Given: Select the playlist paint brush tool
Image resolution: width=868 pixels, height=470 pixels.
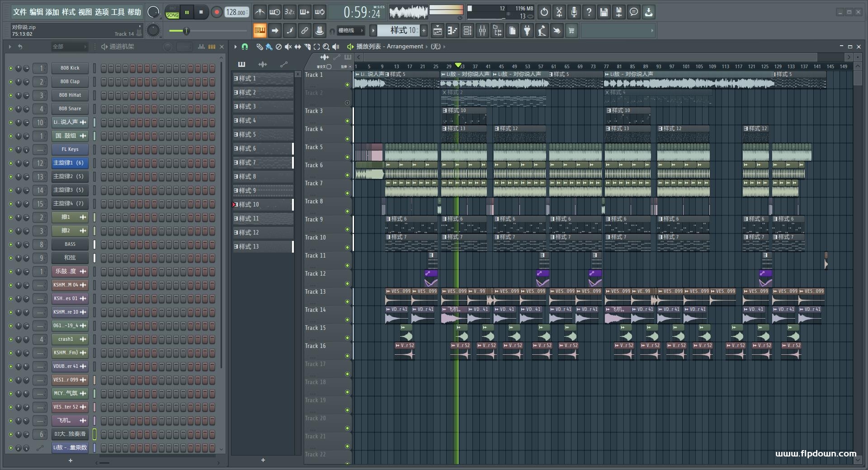Looking at the screenshot, I should pyautogui.click(x=269, y=47).
